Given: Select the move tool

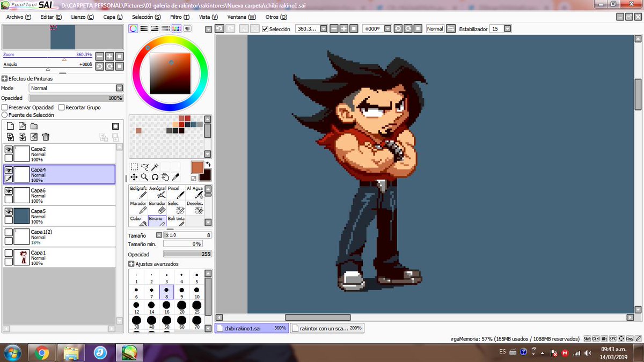Looking at the screenshot, I should [134, 177].
